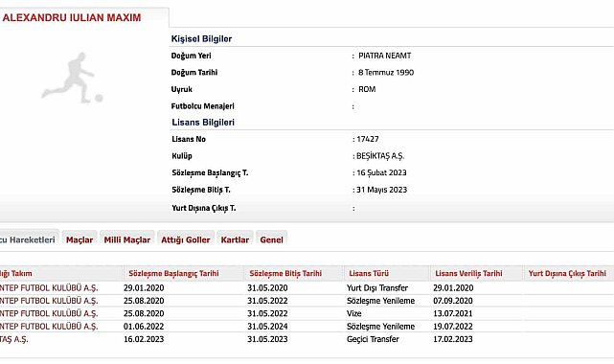Click the 16.02.2023 start date cell
The height and width of the screenshot is (364, 614).
point(144,339)
